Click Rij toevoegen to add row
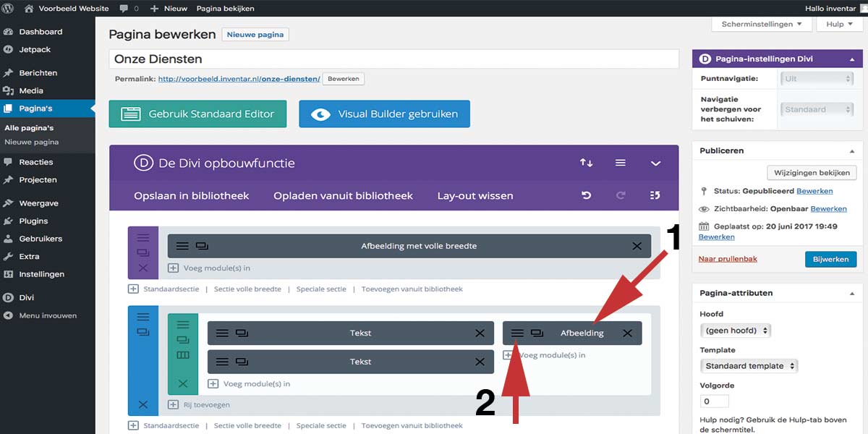868x434 pixels. [x=199, y=404]
